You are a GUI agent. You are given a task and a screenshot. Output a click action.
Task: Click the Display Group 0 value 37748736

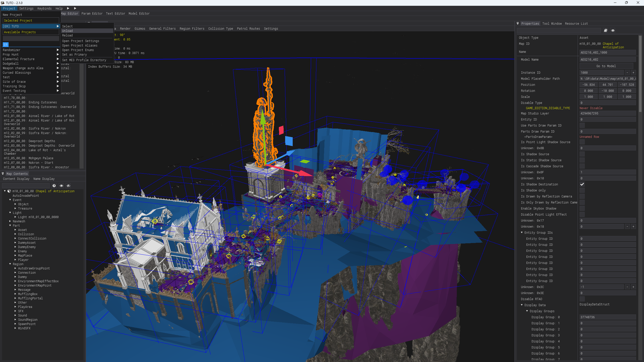(x=608, y=317)
